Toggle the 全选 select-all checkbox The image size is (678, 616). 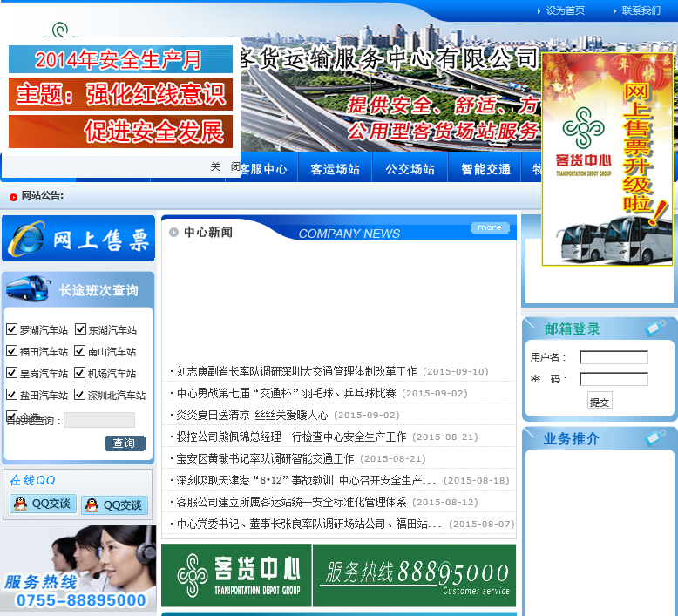[x=11, y=416]
